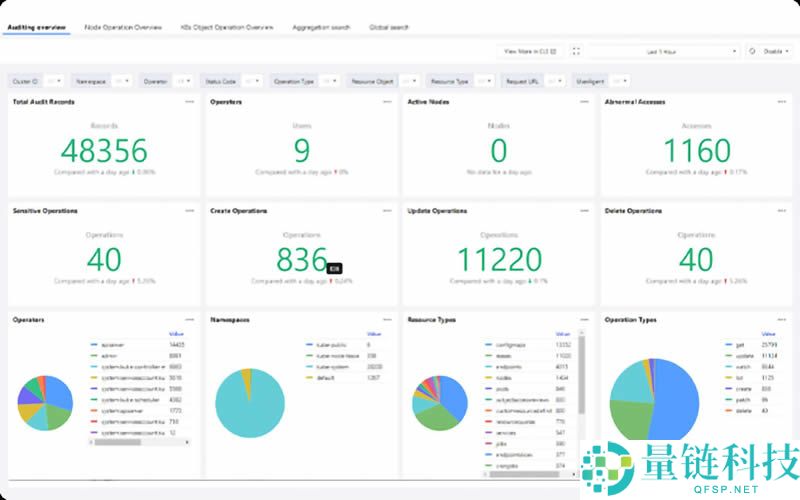Click the refresh icon next to Disable
The height and width of the screenshot is (500, 800).
tap(750, 50)
